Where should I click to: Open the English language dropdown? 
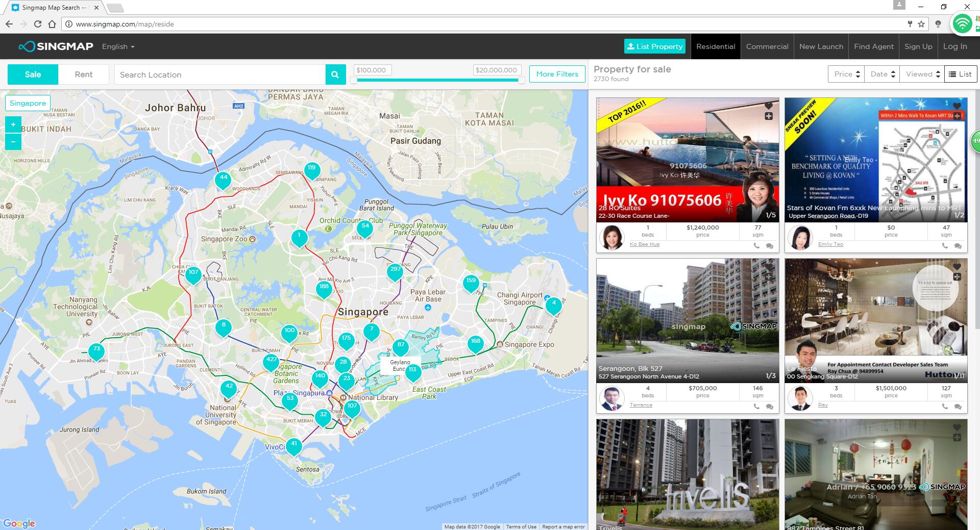point(118,46)
